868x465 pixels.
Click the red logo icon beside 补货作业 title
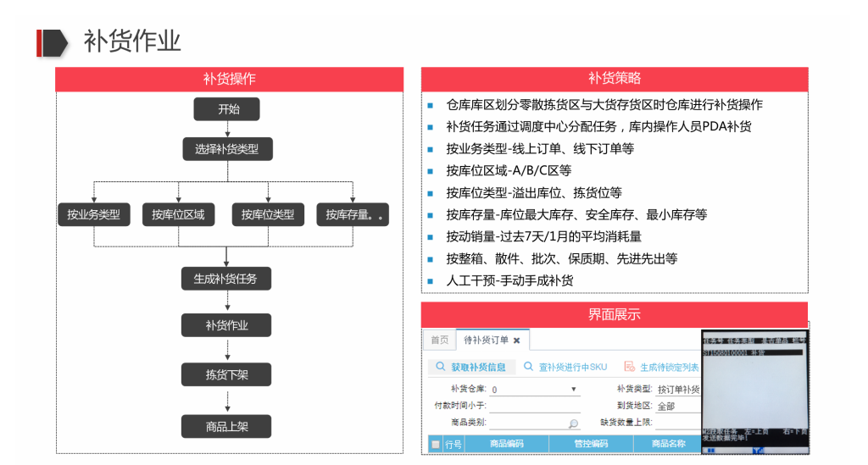tap(51, 42)
